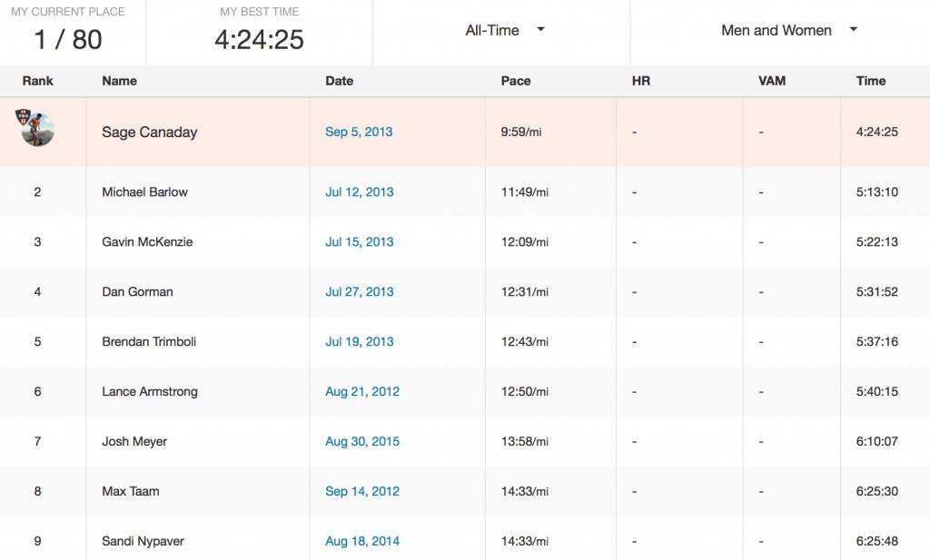Open the Jul 19, 2013 activity link
930x560 pixels.
coord(359,342)
